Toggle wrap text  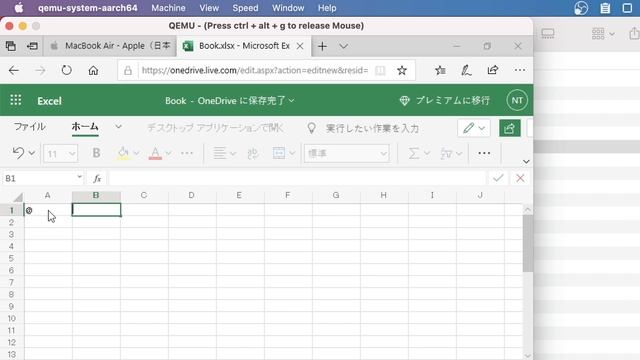[x=253, y=153]
